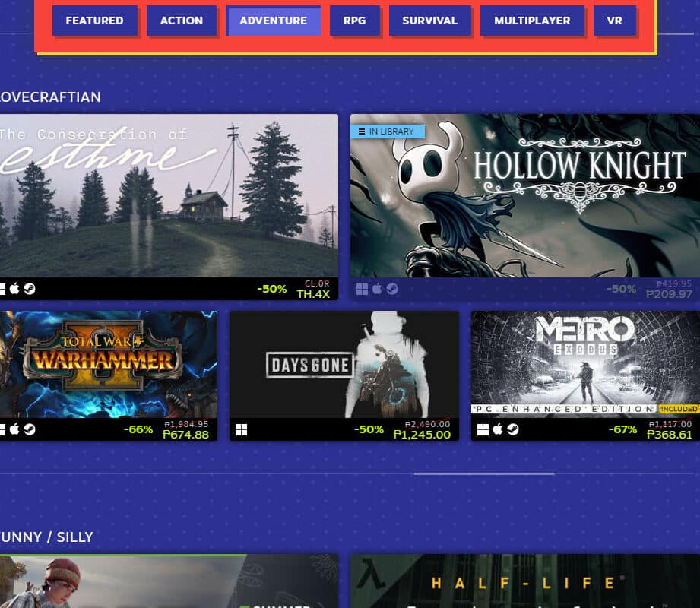700x608 pixels.
Task: Click Windows platform icon on Hollow Knight card
Action: tap(362, 290)
